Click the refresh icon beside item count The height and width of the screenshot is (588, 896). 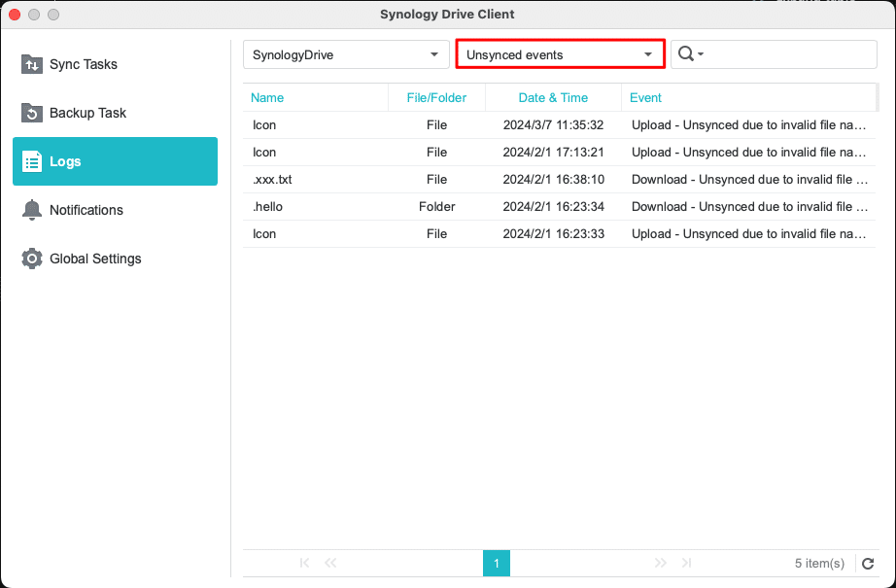coord(868,564)
